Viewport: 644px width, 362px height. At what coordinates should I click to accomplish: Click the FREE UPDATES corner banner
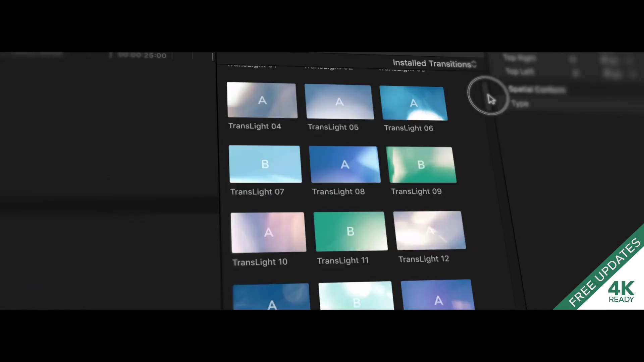[604, 272]
